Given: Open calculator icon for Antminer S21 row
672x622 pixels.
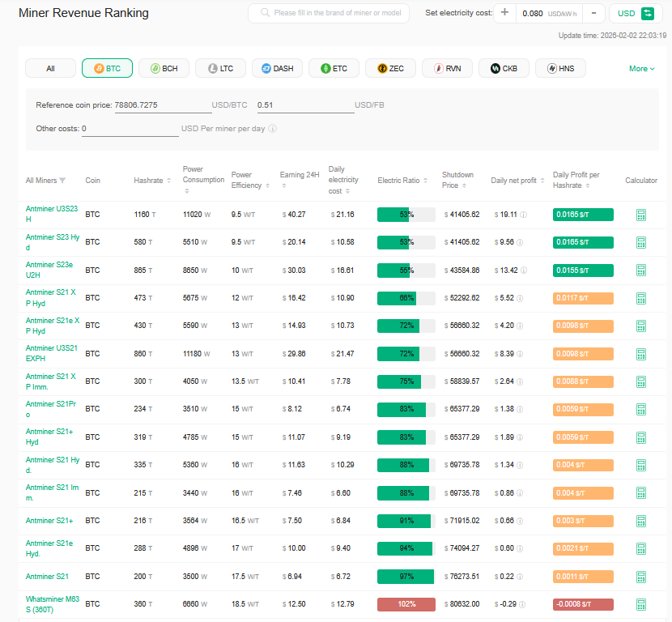Looking at the screenshot, I should 640,577.
